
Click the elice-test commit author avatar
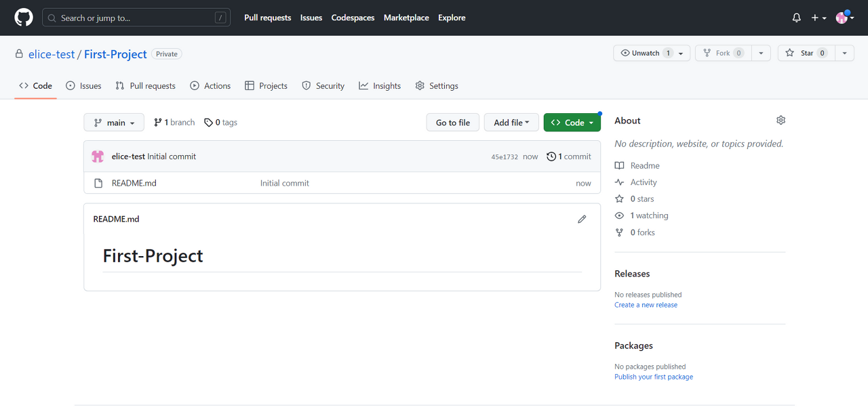tap(98, 157)
